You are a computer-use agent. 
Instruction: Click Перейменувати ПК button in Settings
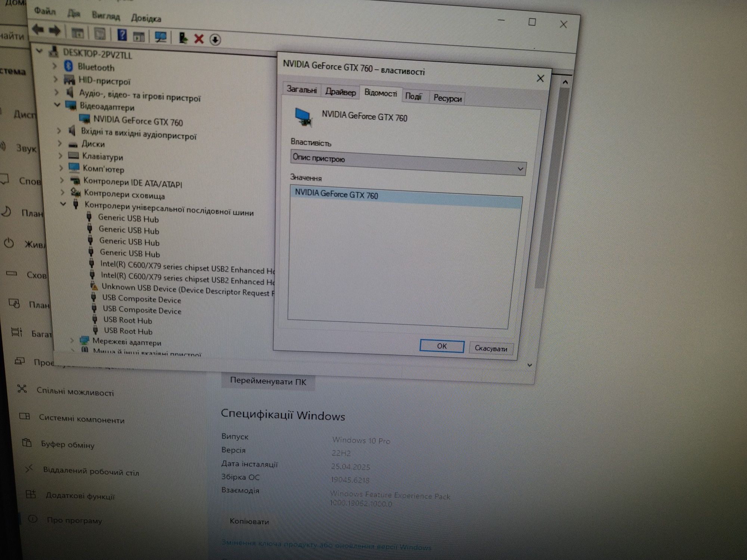coord(268,382)
